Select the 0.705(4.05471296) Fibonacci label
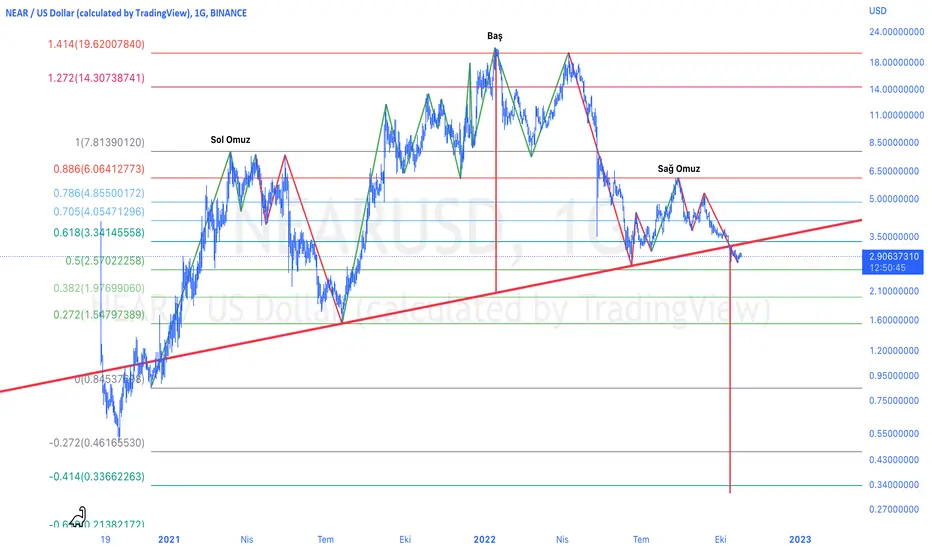 pos(99,212)
